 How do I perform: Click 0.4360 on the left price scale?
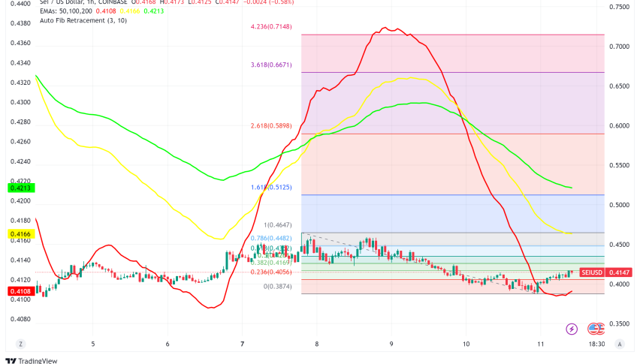point(20,43)
